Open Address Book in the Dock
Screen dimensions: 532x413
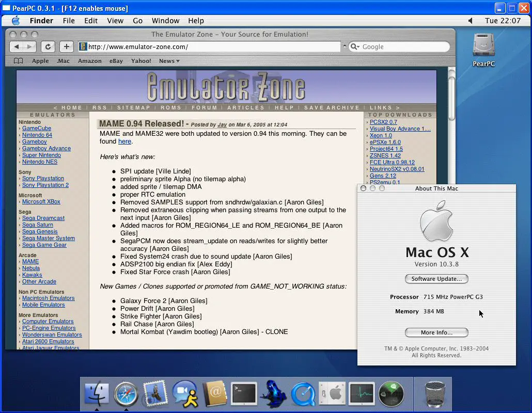pos(214,393)
